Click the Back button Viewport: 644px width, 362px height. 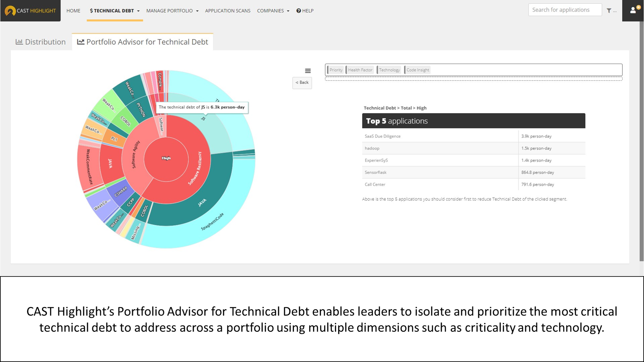click(x=302, y=83)
